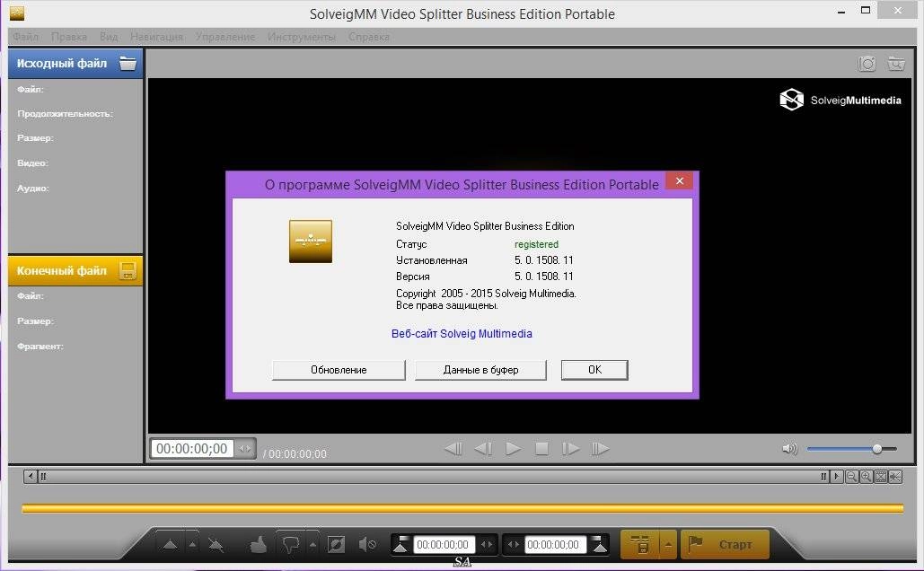
Task: Expand the dropdown arrow beside the trim icon
Action: click(668, 544)
